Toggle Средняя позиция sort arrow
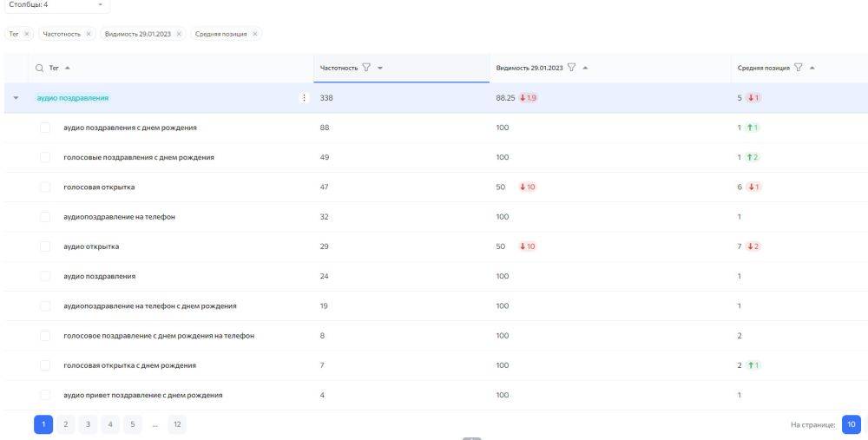This screenshot has width=868, height=440. point(812,68)
